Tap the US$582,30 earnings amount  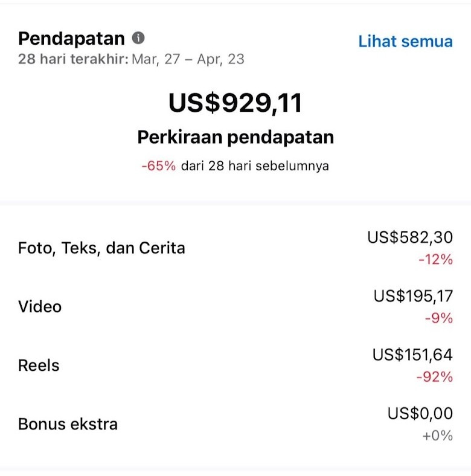pyautogui.click(x=410, y=237)
